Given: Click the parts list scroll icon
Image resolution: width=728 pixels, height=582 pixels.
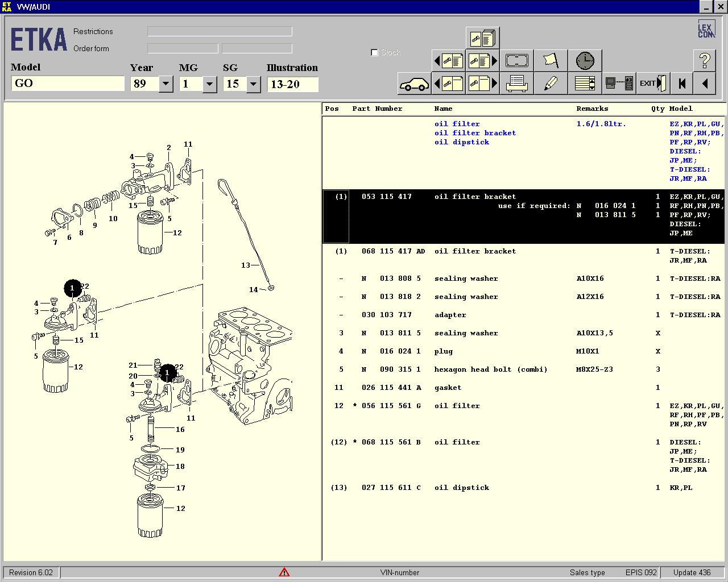Looking at the screenshot, I should point(585,84).
